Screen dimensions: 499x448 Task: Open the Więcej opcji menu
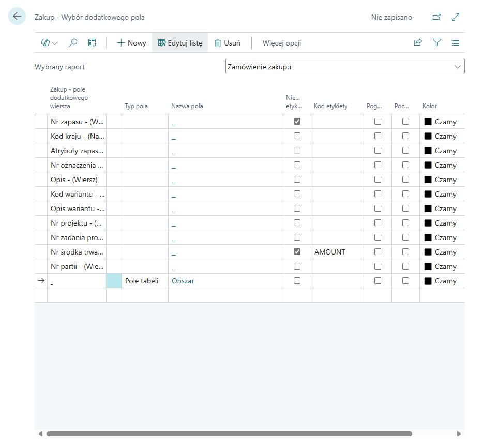coord(282,43)
